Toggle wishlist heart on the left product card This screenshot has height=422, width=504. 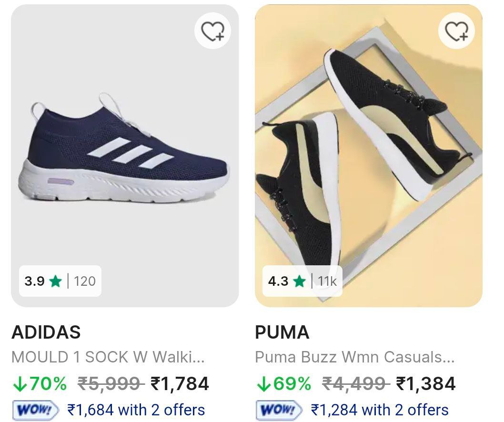pos(214,31)
